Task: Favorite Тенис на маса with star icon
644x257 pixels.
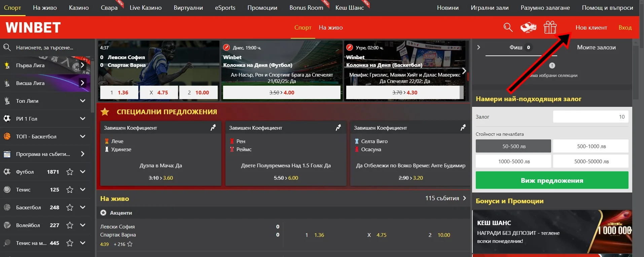Action: [x=70, y=243]
